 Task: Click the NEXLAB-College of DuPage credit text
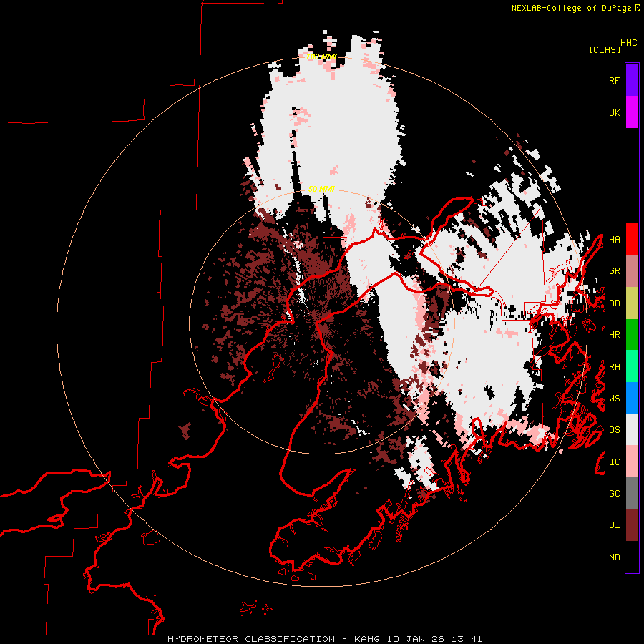[571, 8]
